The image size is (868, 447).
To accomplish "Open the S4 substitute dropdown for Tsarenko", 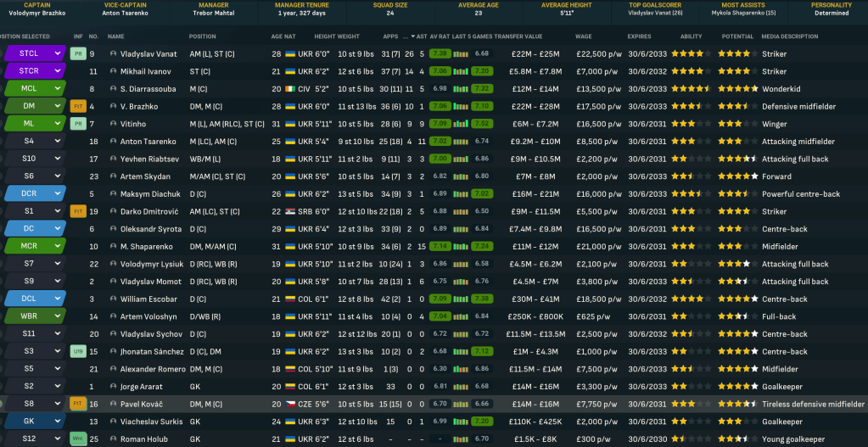I will 59,142.
